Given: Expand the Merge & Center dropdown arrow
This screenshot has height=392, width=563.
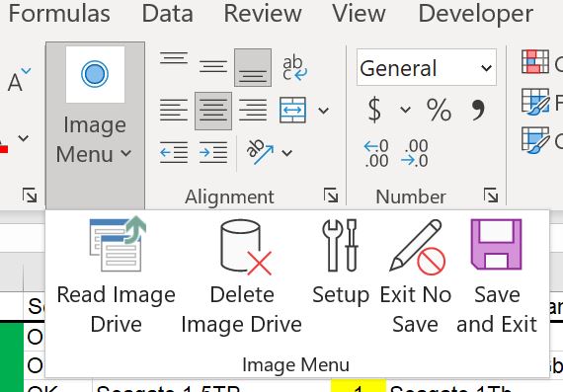Looking at the screenshot, I should (x=324, y=111).
